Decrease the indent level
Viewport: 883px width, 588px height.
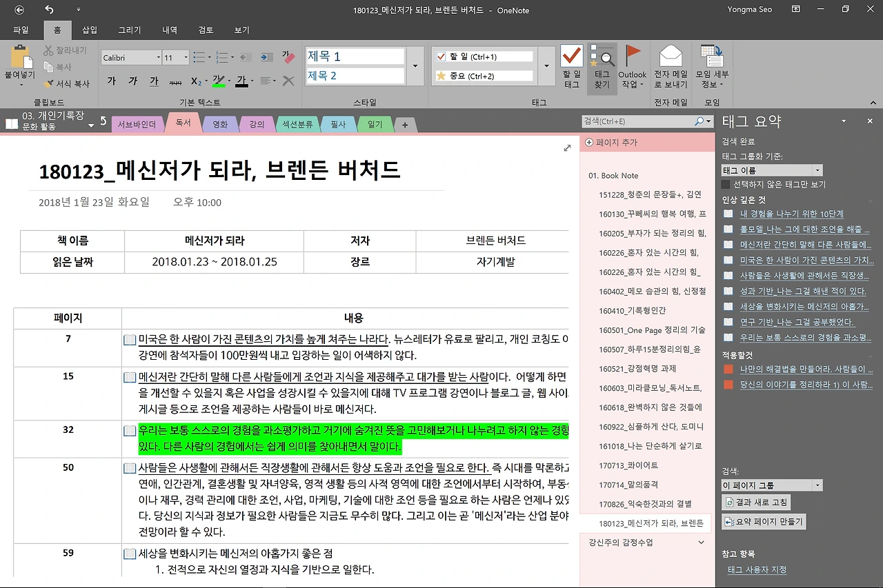point(245,57)
